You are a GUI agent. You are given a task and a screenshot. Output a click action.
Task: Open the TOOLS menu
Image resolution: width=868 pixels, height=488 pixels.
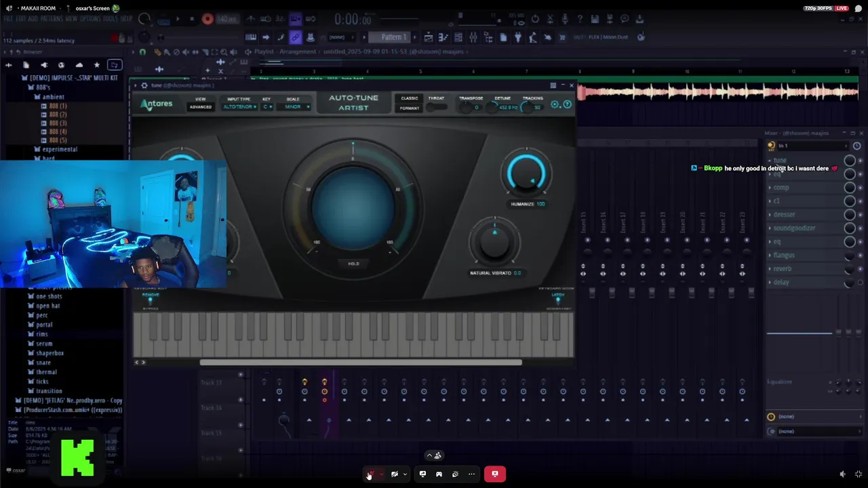[110, 18]
